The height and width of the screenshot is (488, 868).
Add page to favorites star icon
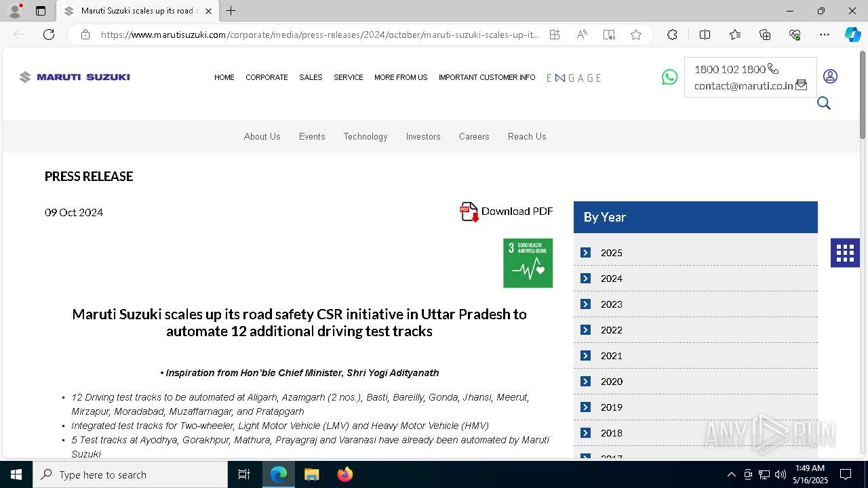coord(635,35)
